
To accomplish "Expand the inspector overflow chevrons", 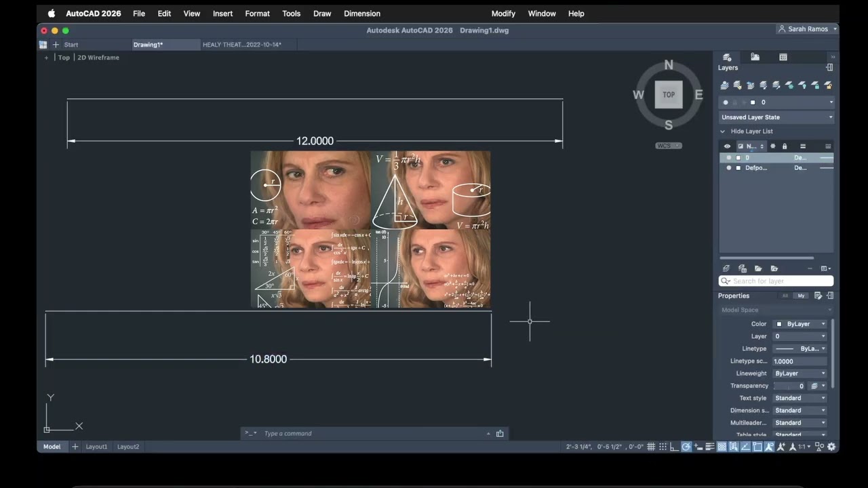I will point(833,57).
